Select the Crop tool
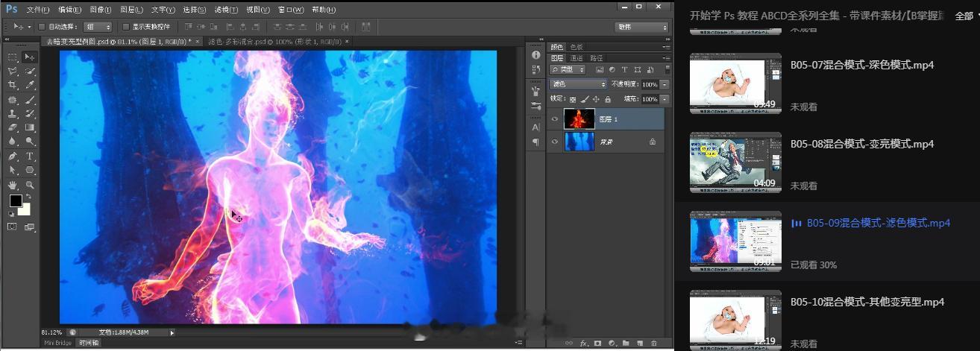The height and width of the screenshot is (351, 980). [x=13, y=86]
